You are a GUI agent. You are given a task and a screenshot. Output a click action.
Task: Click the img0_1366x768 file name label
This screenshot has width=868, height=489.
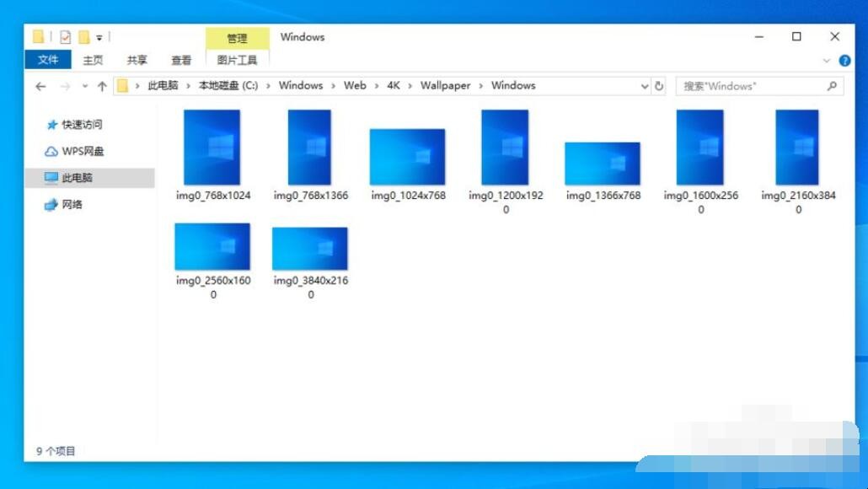[x=603, y=196]
